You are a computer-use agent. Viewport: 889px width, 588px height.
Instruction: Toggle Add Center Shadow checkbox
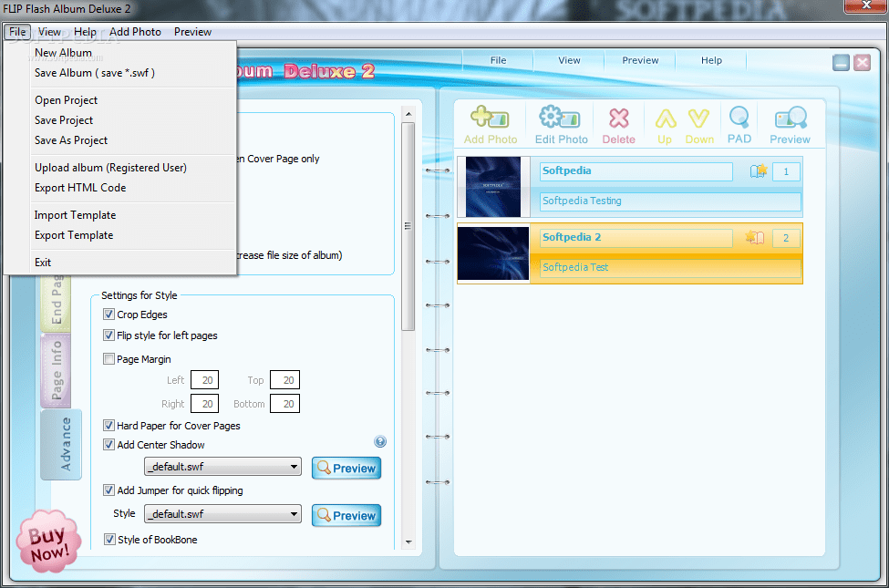point(109,445)
